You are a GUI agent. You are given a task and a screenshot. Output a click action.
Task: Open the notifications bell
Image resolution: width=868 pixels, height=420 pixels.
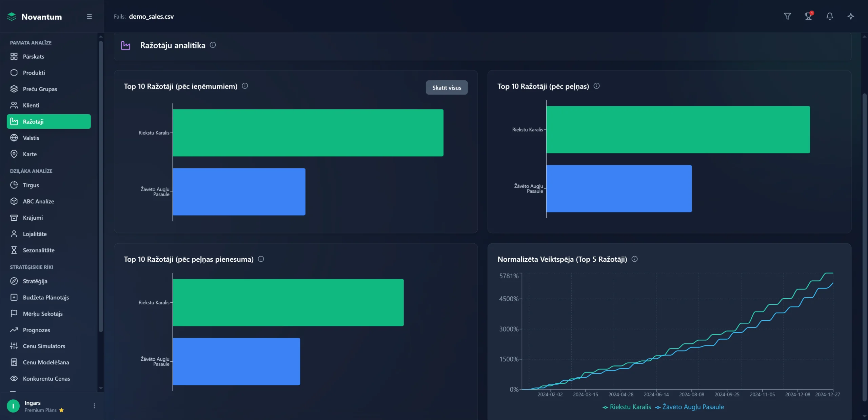click(830, 16)
